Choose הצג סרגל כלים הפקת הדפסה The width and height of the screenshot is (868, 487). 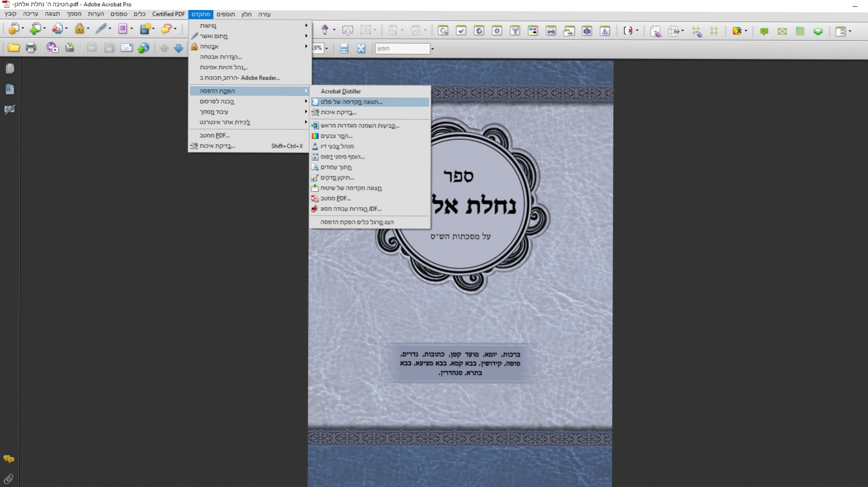370,222
